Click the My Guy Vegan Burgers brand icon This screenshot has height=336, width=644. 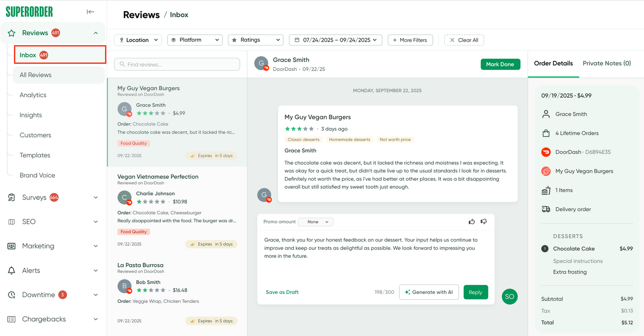point(546,171)
